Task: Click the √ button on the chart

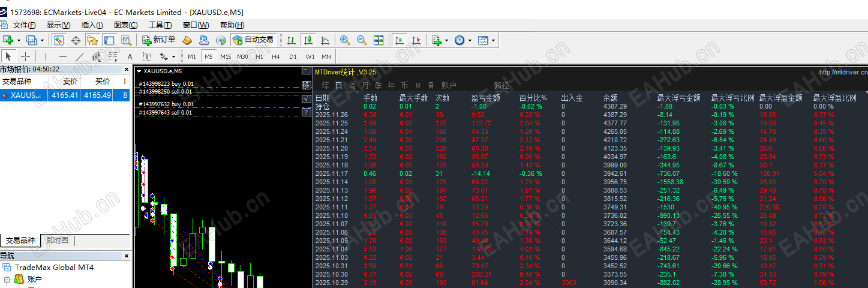Action: 306,98
